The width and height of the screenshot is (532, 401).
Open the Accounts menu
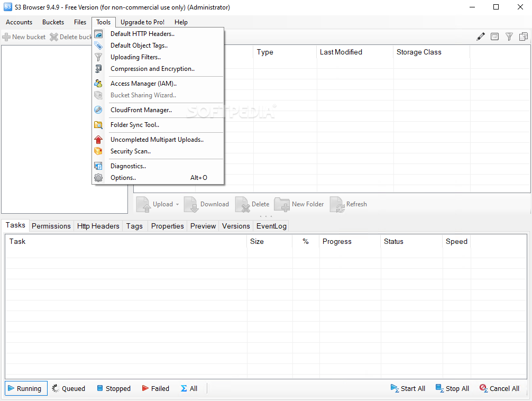19,22
